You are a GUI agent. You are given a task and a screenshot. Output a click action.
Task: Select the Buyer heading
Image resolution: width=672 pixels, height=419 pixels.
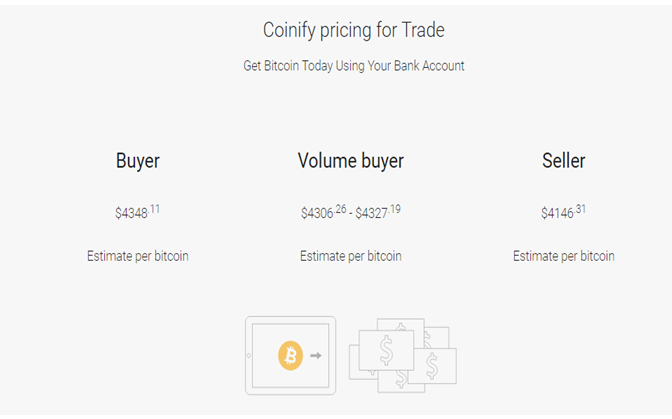(x=138, y=161)
